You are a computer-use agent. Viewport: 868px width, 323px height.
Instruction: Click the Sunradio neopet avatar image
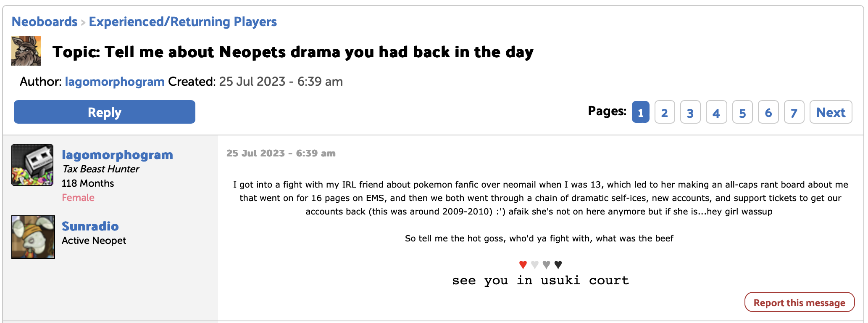(33, 237)
